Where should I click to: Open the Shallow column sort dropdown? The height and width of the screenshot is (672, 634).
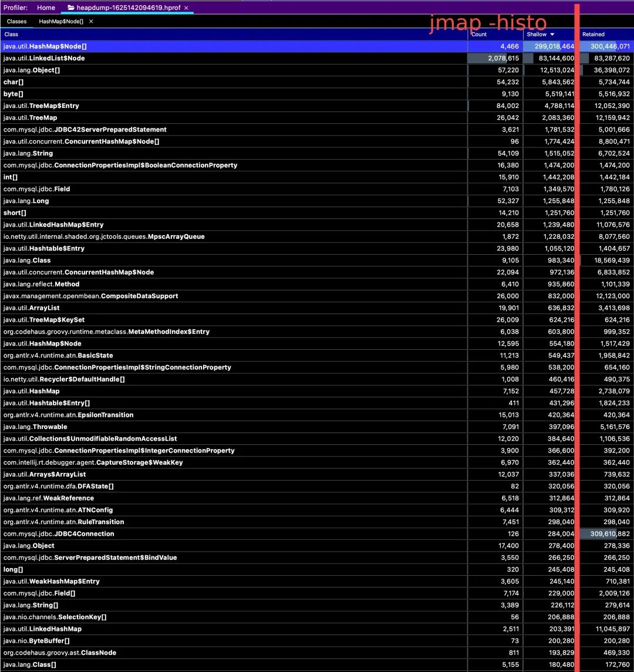[x=551, y=34]
